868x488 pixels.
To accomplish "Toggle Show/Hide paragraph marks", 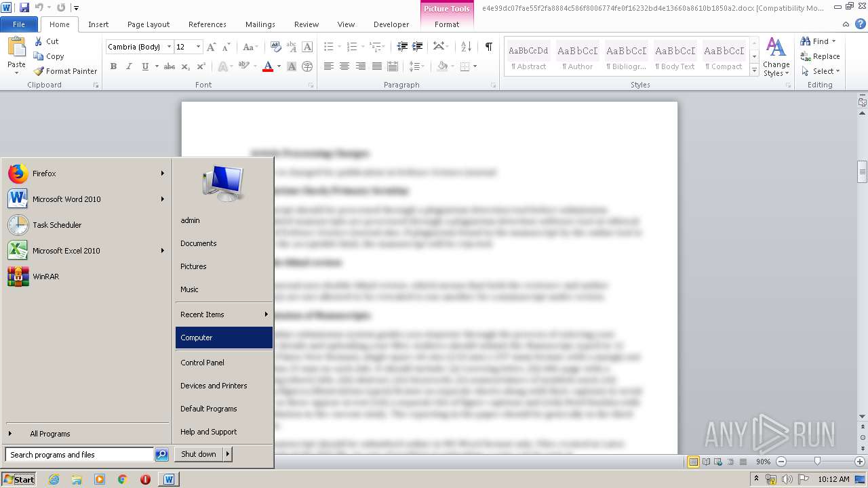I will [x=488, y=47].
